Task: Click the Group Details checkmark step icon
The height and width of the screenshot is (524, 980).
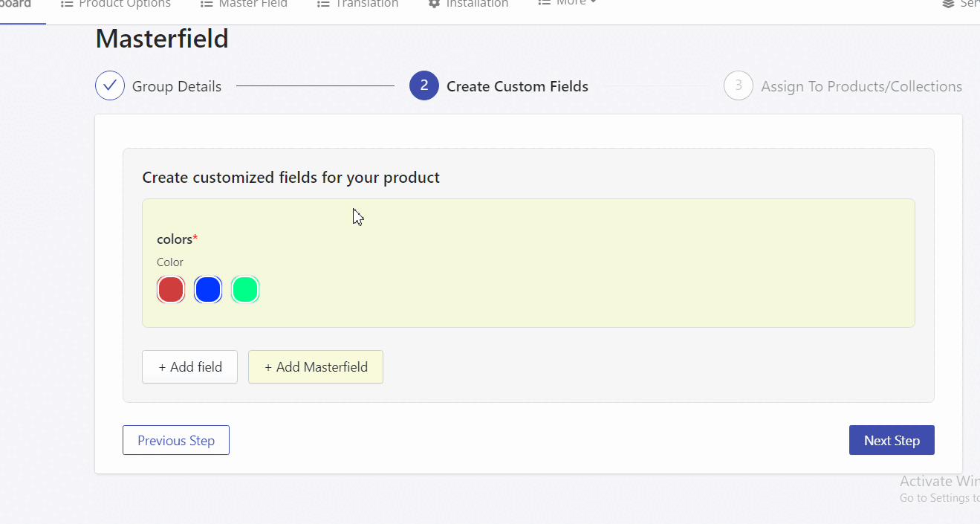Action: pos(109,85)
